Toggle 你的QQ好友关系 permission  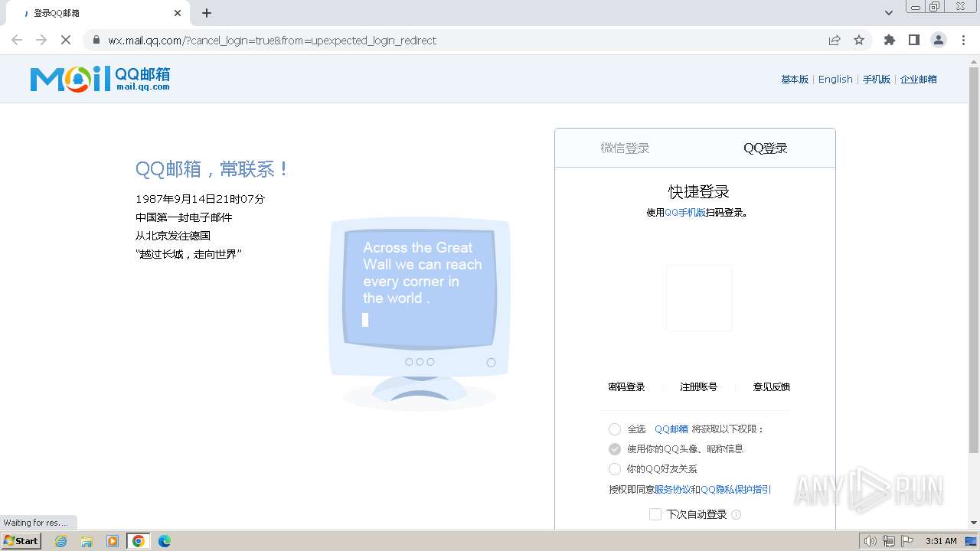(615, 469)
